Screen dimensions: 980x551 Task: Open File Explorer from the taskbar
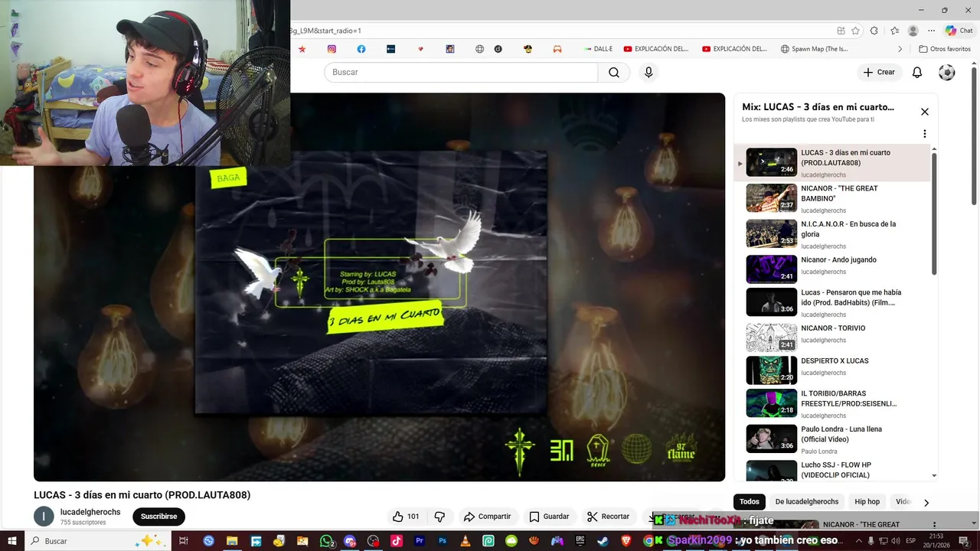232,541
